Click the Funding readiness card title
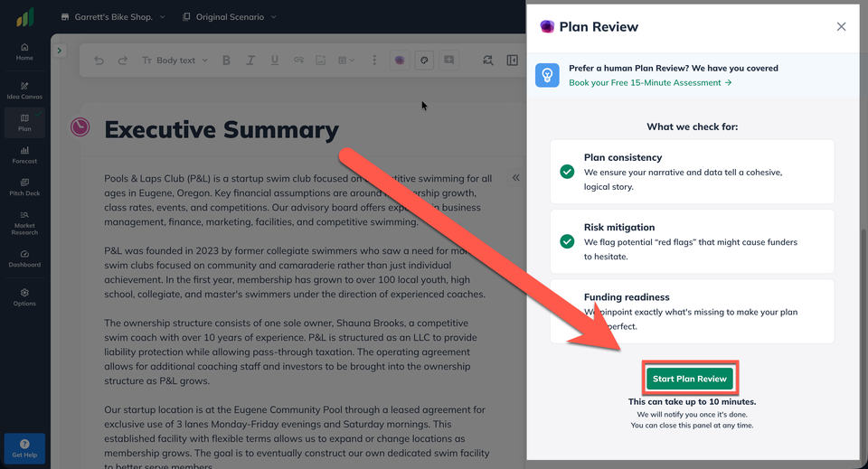This screenshot has height=469, width=868. [627, 297]
